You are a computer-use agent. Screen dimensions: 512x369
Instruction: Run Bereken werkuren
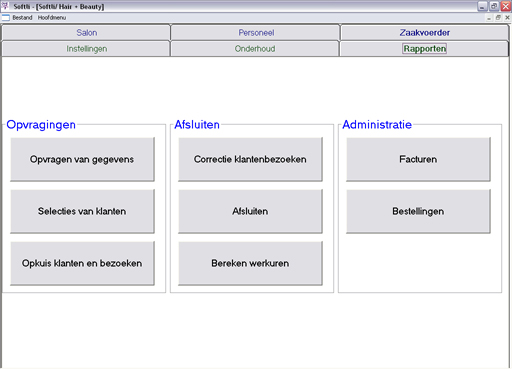[250, 263]
